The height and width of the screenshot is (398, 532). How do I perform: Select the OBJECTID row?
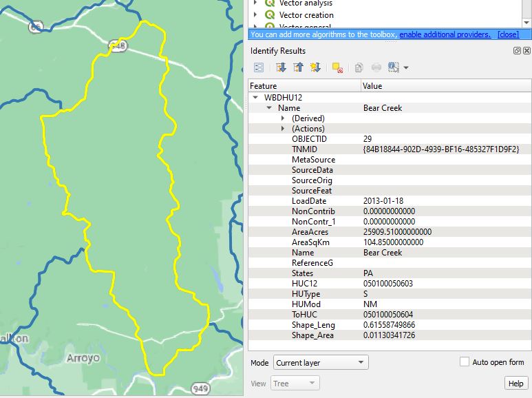point(390,139)
